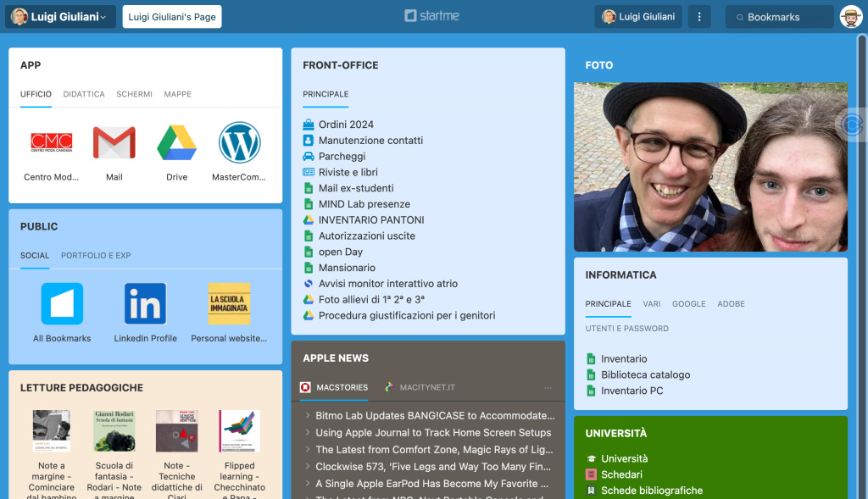Click the Bookmarks search field
The width and height of the screenshot is (868, 499).
coord(780,17)
